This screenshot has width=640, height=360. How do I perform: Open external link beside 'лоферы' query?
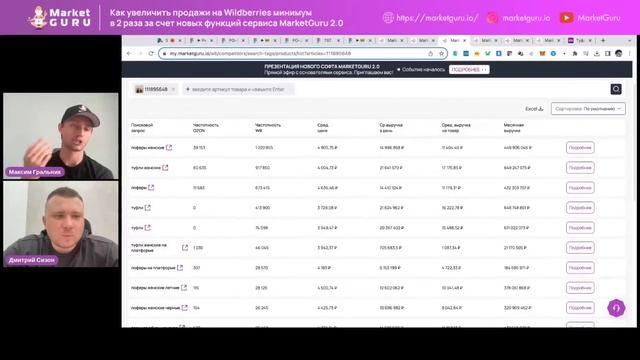[151, 187]
